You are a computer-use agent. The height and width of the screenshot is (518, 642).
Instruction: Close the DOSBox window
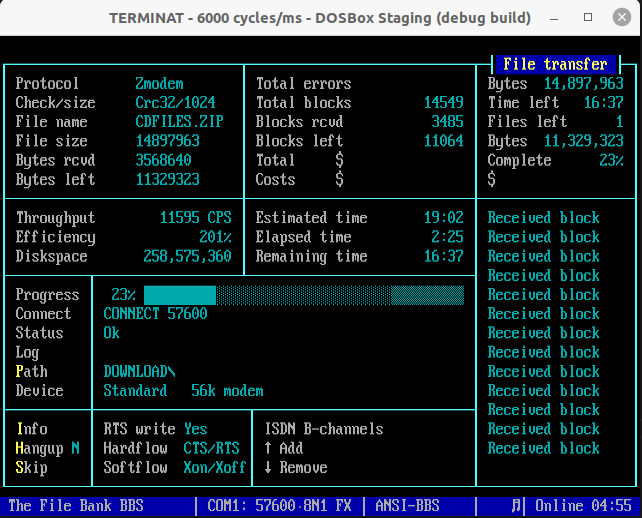pyautogui.click(x=622, y=17)
